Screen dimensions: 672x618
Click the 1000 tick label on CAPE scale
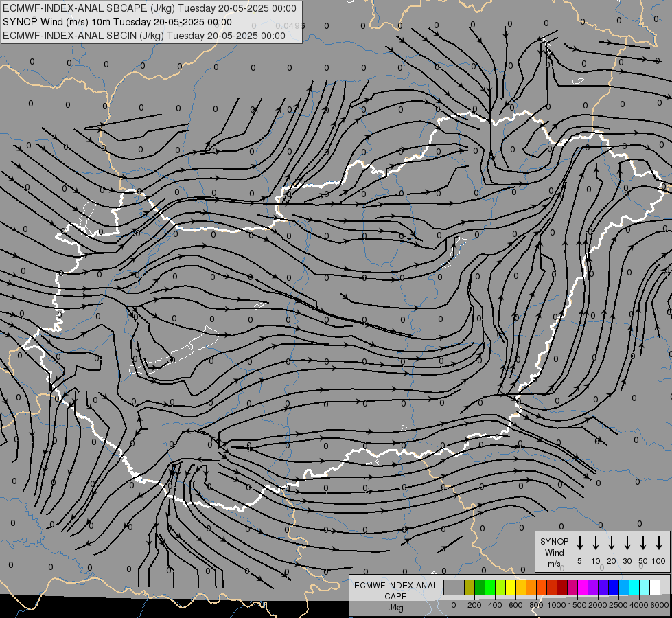[x=557, y=605]
